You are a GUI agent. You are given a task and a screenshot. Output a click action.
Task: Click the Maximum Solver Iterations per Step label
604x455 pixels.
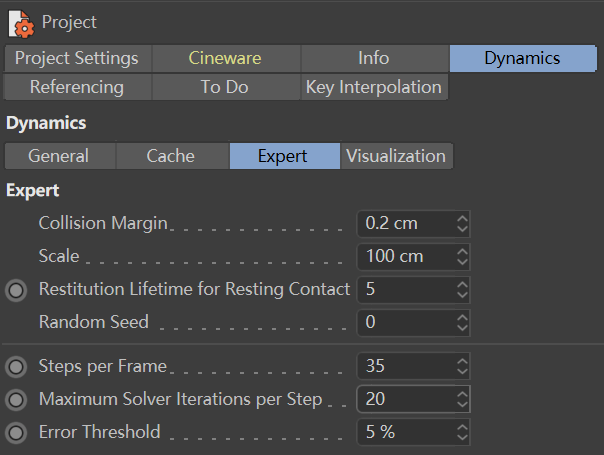[180, 399]
